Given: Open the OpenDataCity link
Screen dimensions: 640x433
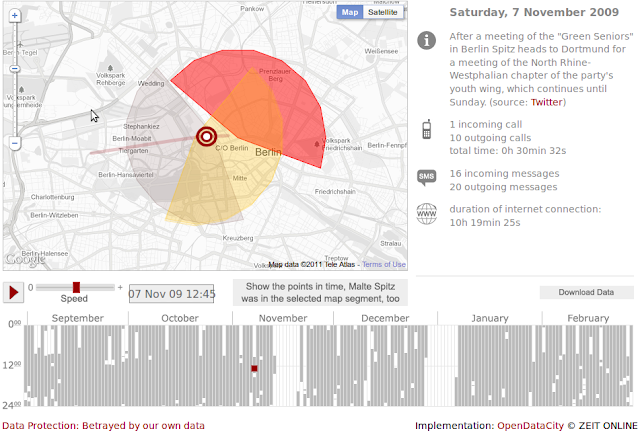Looking at the screenshot, I should tap(530, 426).
